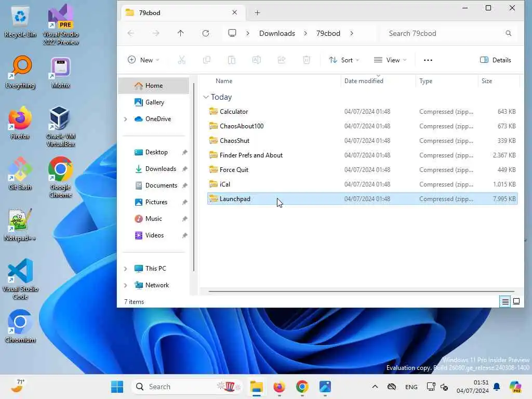532x399 pixels.
Task: Click the search magnifier icon in Explorer
Action: 508,33
